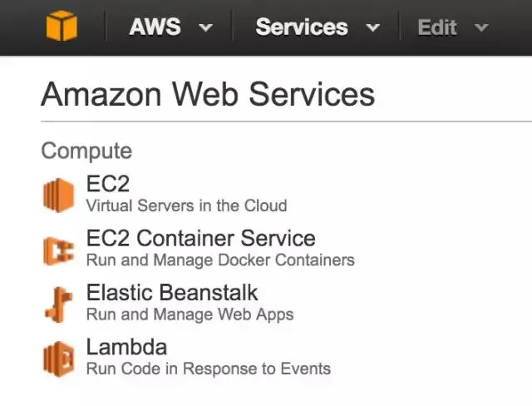Go to the EC2 title link
Image resolution: width=532 pixels, height=406 pixels.
tap(108, 184)
